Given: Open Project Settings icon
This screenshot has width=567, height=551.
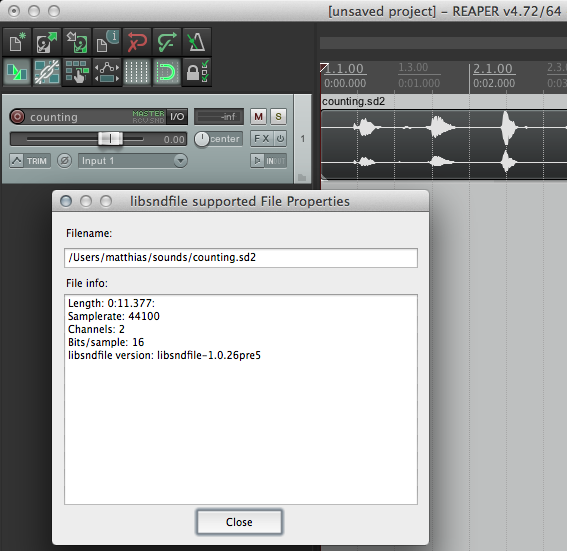Looking at the screenshot, I should pos(107,42).
